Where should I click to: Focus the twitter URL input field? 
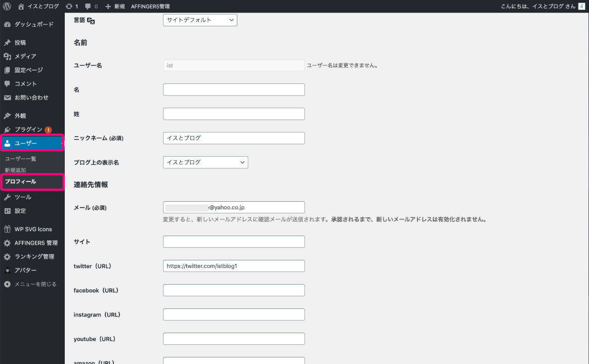[x=234, y=266]
